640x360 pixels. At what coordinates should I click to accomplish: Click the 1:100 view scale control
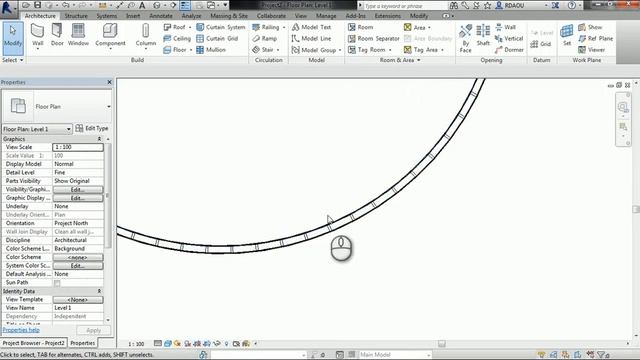click(136, 344)
